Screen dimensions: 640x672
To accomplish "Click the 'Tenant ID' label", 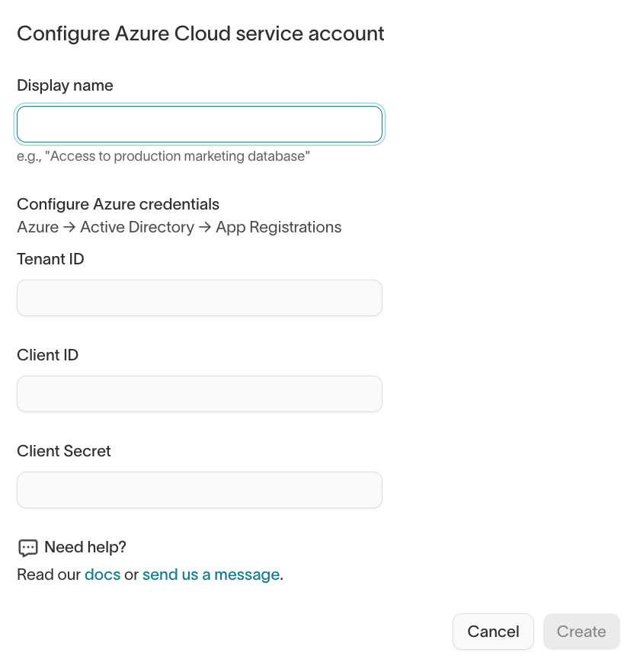I will [50, 259].
